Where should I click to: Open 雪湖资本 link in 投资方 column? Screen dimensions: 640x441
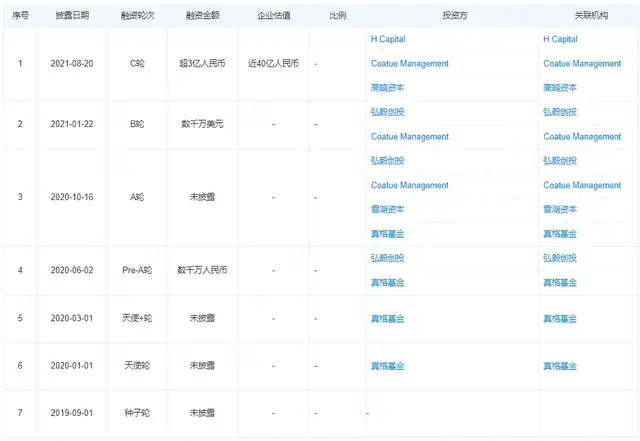click(x=387, y=209)
